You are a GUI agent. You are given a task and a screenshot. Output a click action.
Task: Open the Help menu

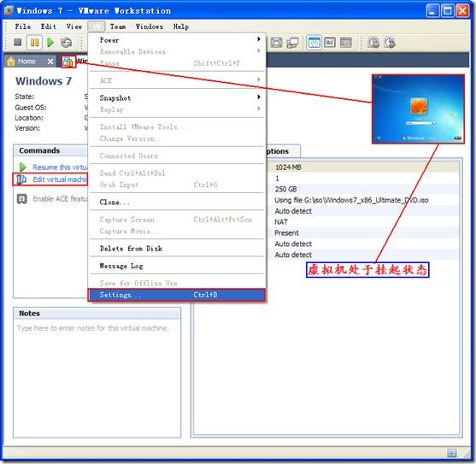pyautogui.click(x=181, y=26)
